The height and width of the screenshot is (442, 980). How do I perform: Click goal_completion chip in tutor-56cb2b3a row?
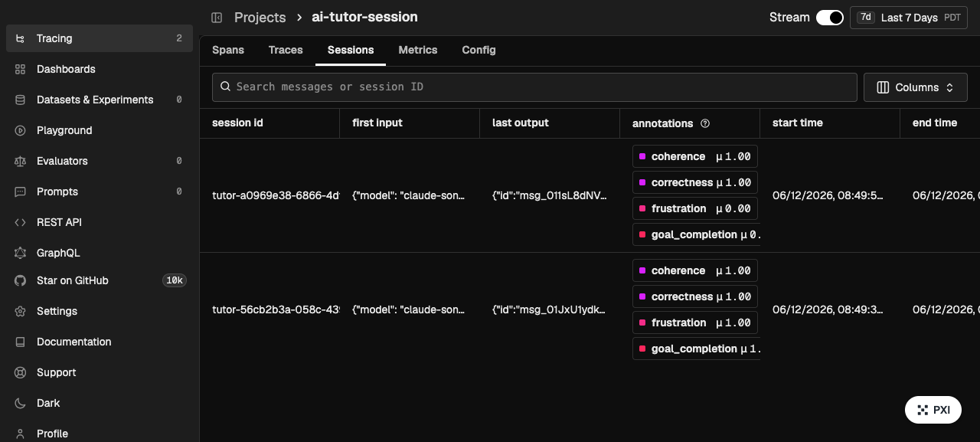click(x=696, y=349)
